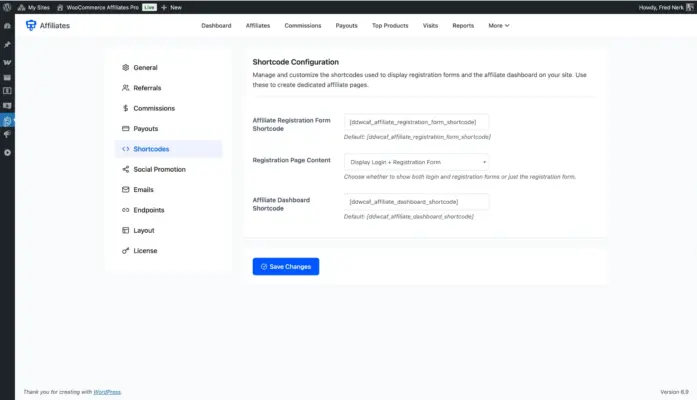Open the Visits tab
The height and width of the screenshot is (400, 697).
click(430, 26)
